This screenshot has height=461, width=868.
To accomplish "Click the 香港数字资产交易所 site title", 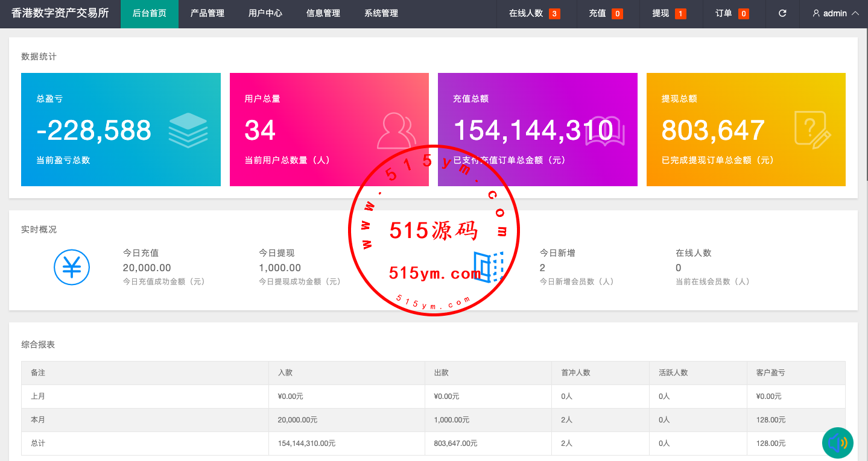I will 60,13.
